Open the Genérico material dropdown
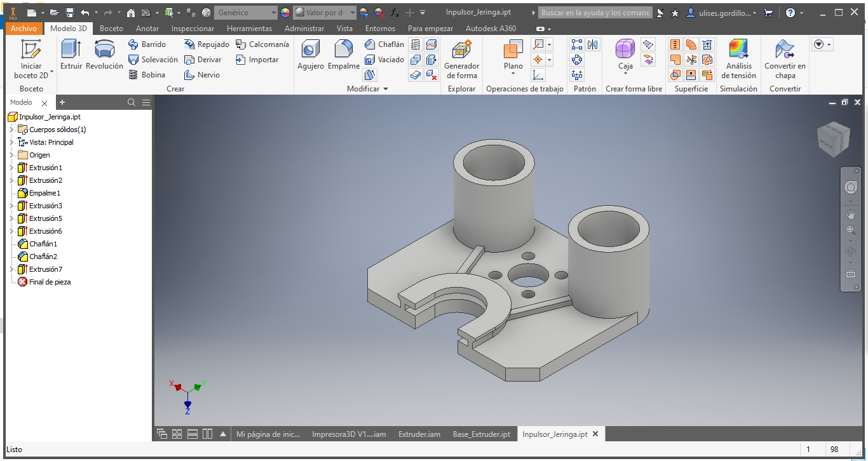This screenshot has width=868, height=461. [246, 13]
